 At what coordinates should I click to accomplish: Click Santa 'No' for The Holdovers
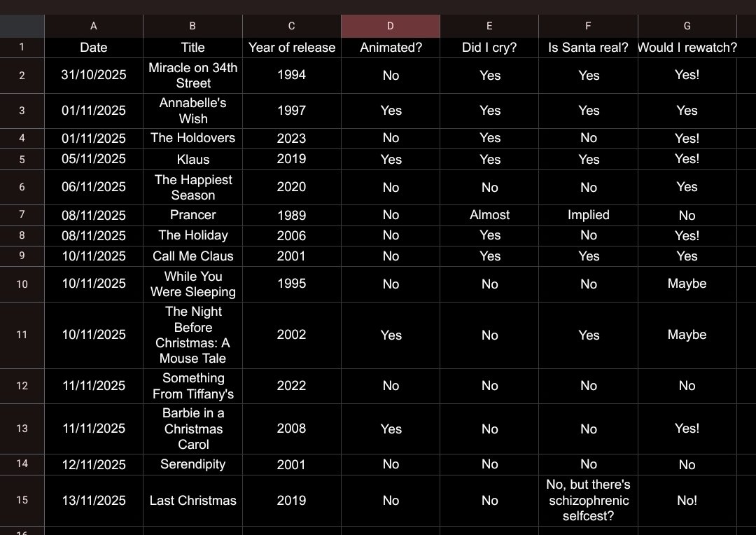[588, 138]
